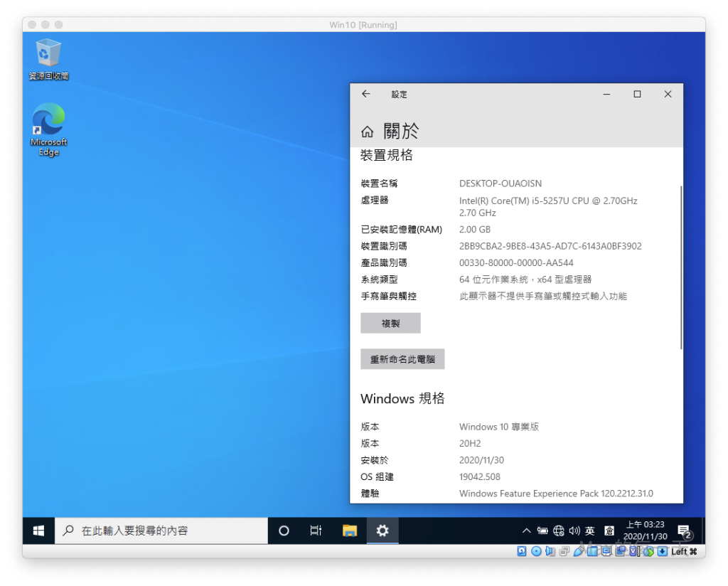Open the Windows Start menu
The width and height of the screenshot is (728, 586).
point(38,531)
